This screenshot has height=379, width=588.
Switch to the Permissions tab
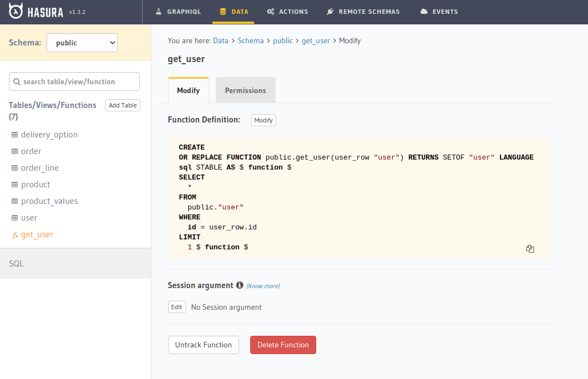[x=245, y=90]
